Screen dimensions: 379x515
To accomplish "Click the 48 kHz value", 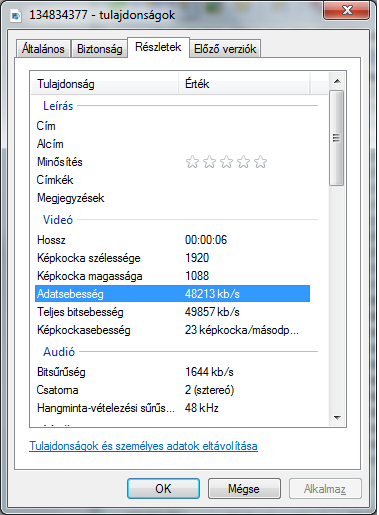I will click(202, 408).
